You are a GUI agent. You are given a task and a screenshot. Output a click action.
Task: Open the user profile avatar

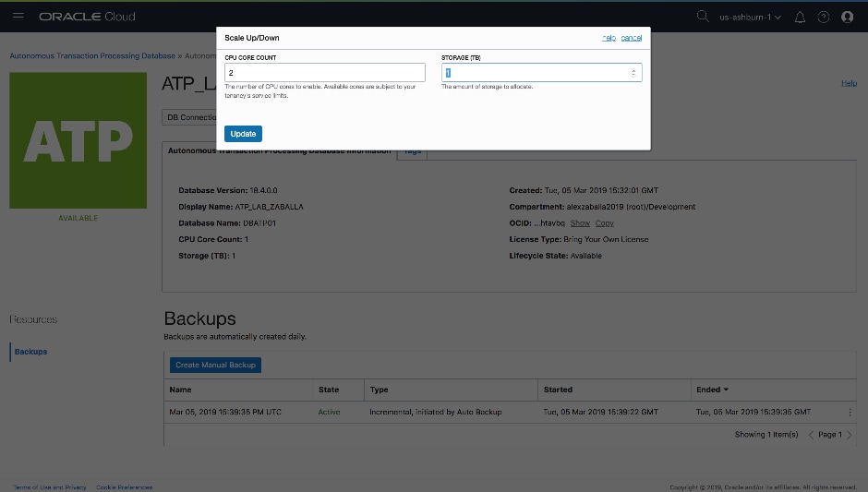click(847, 18)
